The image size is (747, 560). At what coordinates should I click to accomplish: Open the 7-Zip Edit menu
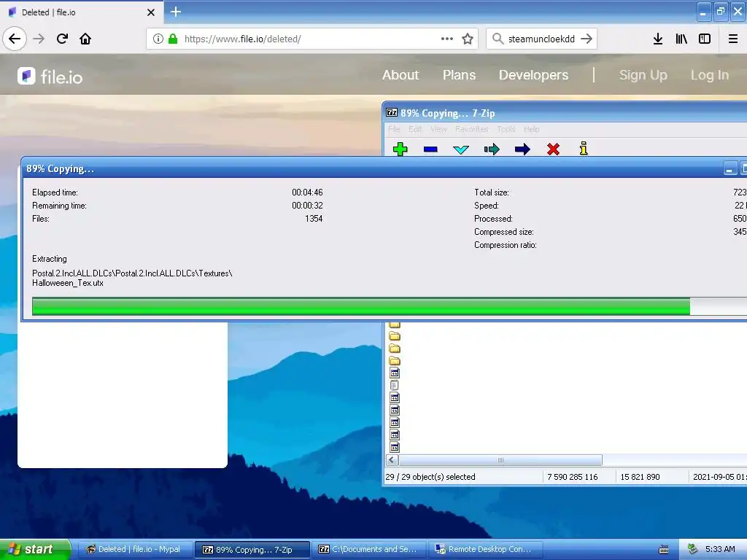tap(415, 129)
